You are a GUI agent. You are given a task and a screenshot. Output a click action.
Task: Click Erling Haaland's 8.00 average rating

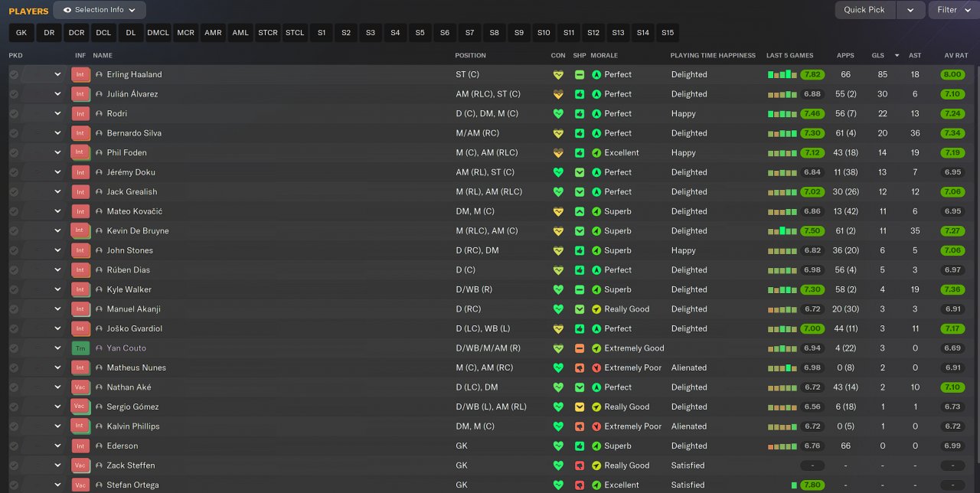[x=953, y=75]
